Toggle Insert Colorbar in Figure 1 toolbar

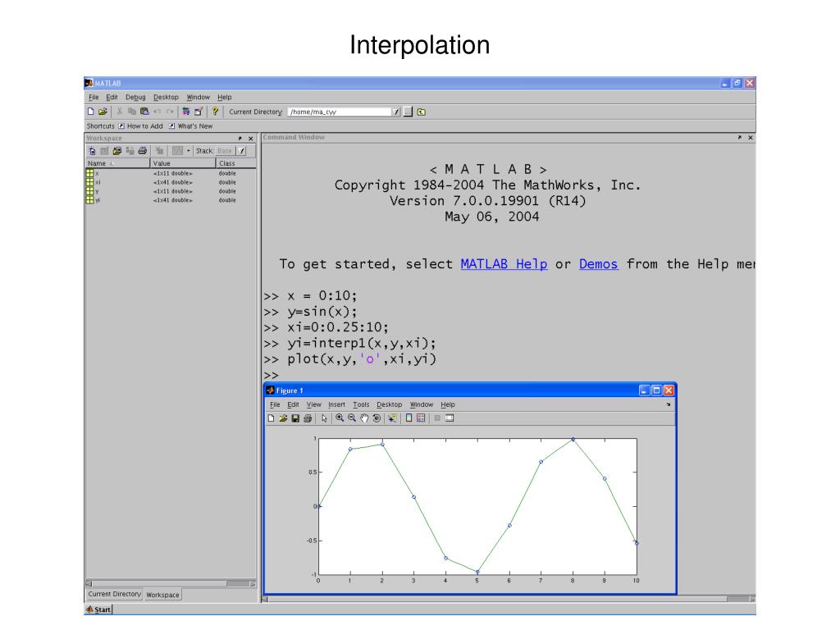pyautogui.click(x=409, y=418)
